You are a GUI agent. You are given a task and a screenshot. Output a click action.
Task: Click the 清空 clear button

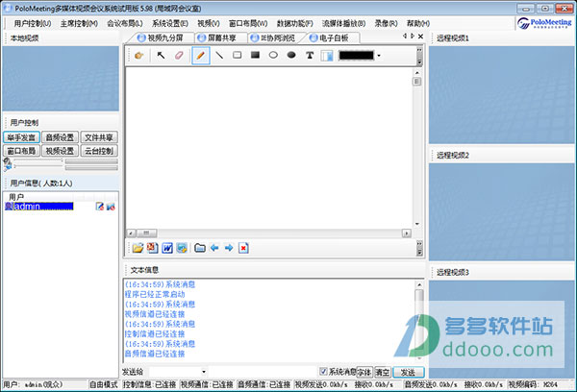click(x=383, y=372)
